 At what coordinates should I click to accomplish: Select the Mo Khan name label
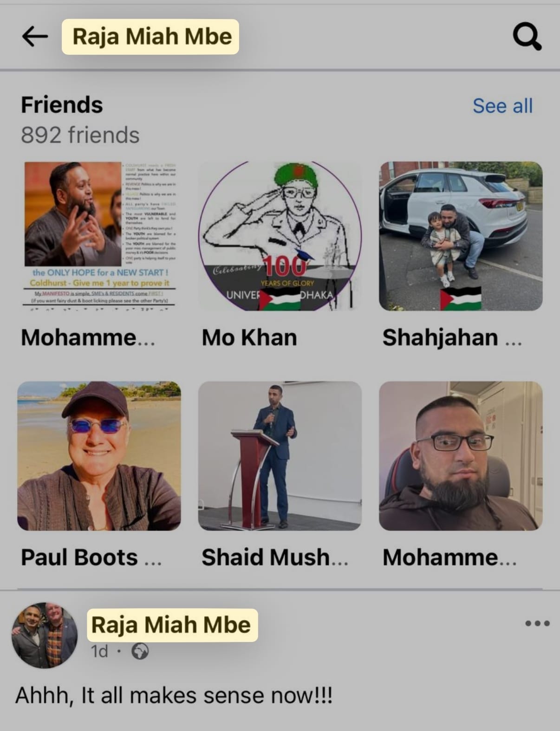pyautogui.click(x=249, y=337)
